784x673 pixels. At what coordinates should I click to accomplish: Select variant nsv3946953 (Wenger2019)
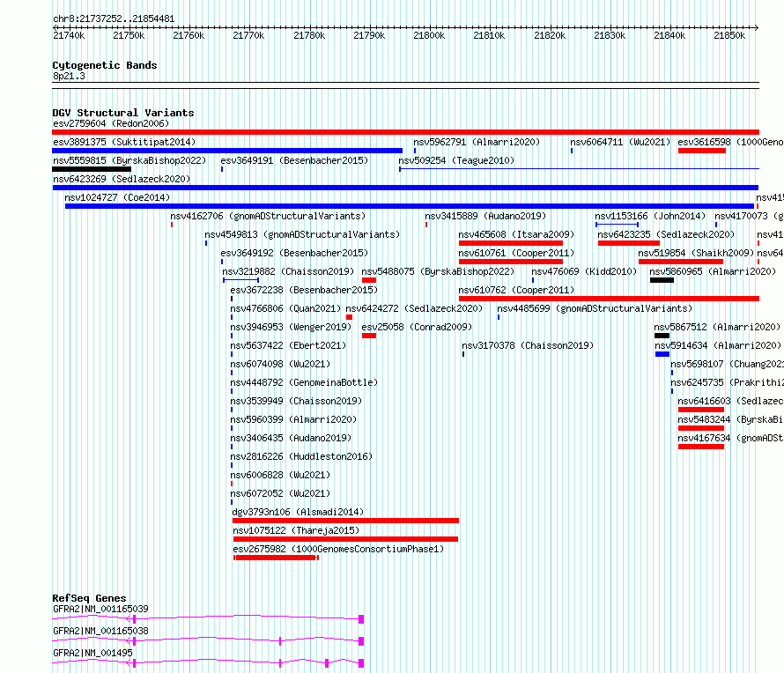pyautogui.click(x=291, y=327)
